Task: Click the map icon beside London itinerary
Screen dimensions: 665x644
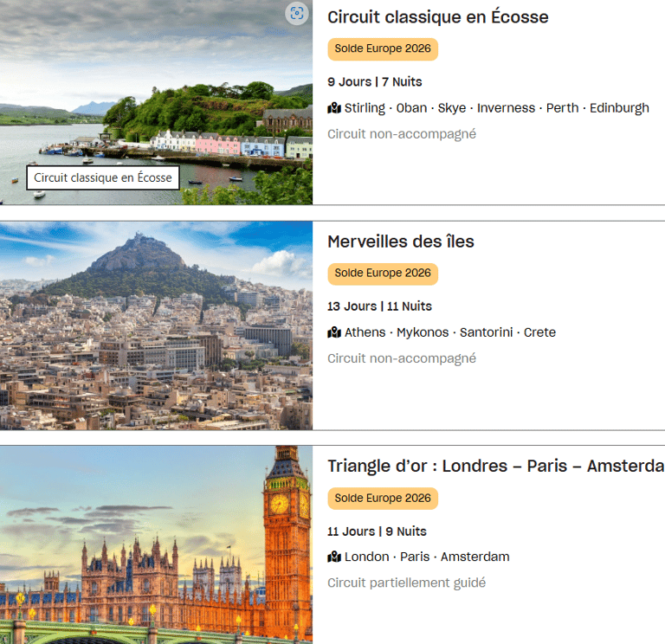Action: (x=334, y=557)
